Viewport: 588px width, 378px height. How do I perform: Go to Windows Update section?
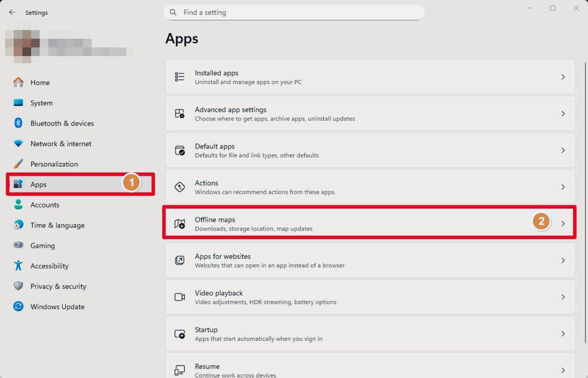(x=57, y=307)
